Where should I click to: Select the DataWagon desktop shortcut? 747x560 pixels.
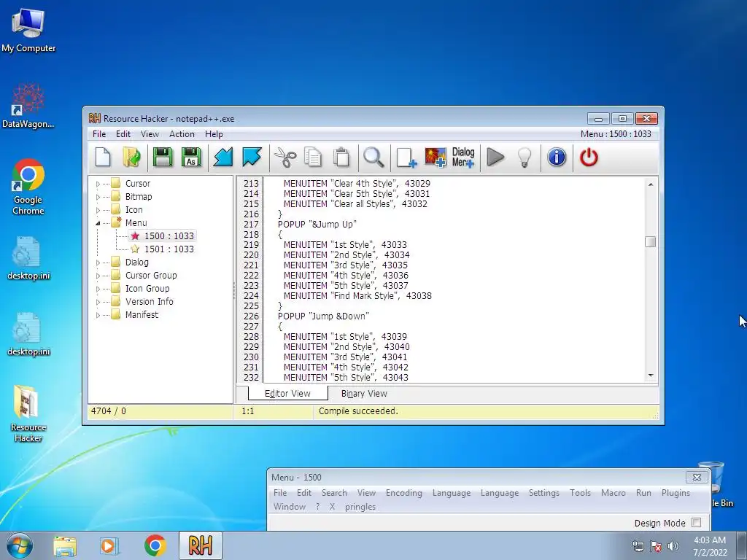[x=28, y=106]
